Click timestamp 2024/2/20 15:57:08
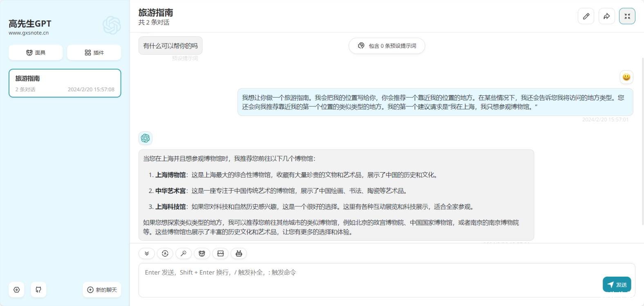This screenshot has width=644, height=306. pyautogui.click(x=91, y=89)
